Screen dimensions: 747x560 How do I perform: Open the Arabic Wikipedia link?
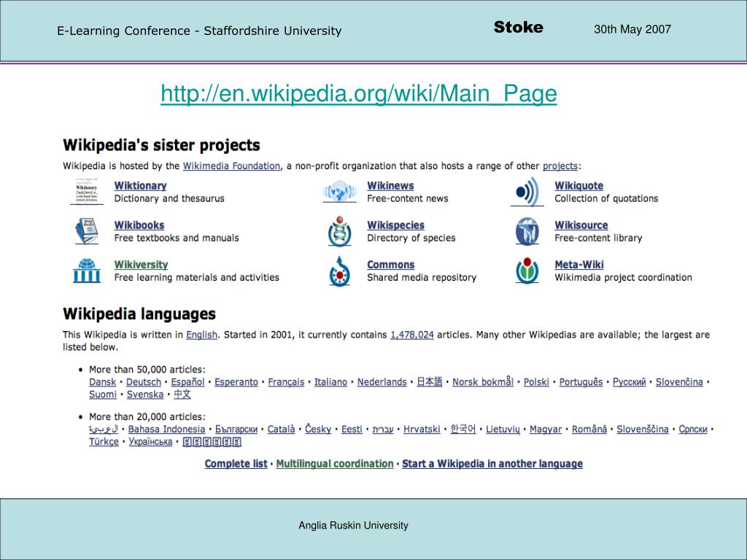104,429
